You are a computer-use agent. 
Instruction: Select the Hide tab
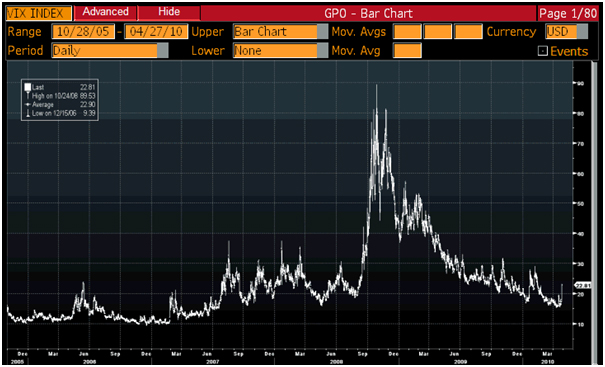169,13
